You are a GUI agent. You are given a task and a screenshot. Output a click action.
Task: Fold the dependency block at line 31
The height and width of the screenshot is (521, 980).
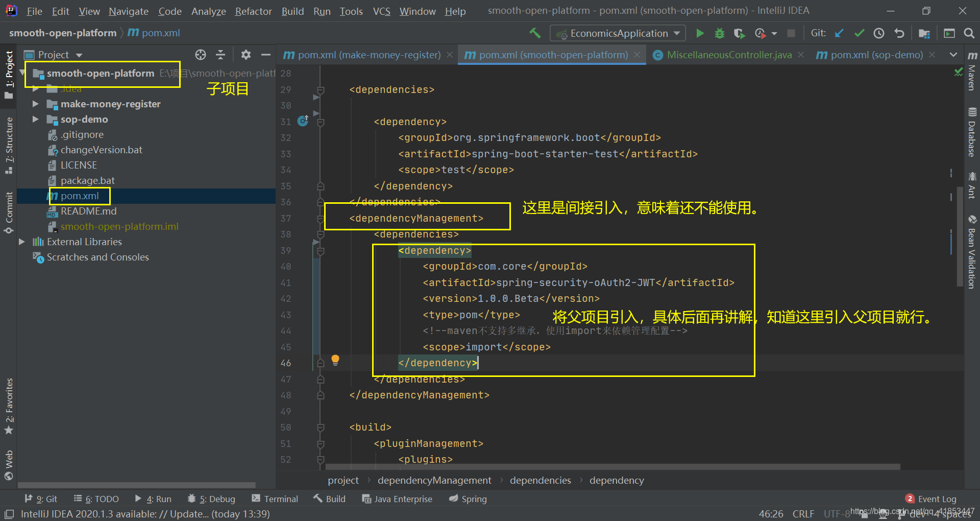tap(321, 122)
